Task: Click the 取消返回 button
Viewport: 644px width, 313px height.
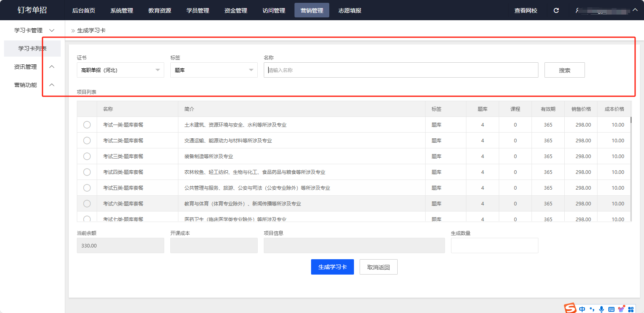Action: (379, 267)
